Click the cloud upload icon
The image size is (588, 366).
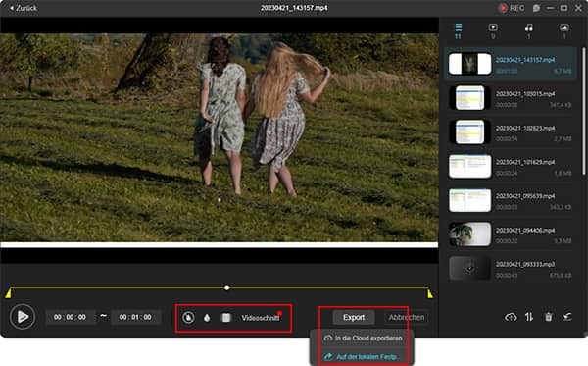511,317
